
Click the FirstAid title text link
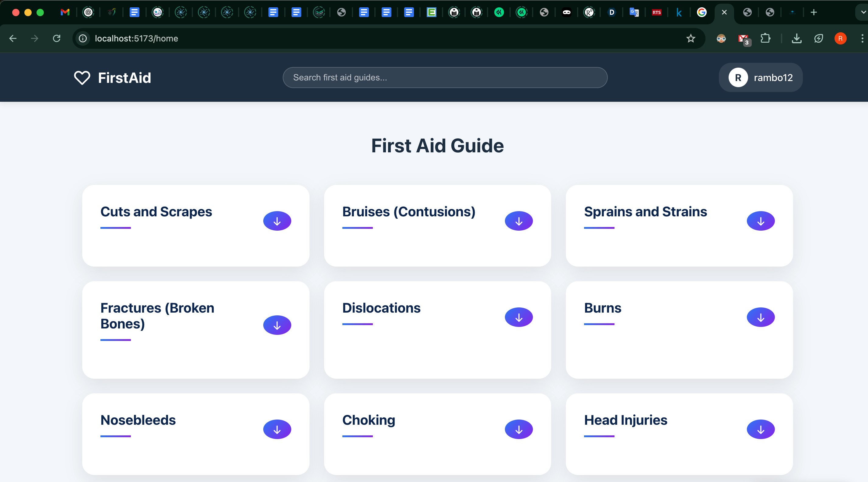(x=124, y=78)
